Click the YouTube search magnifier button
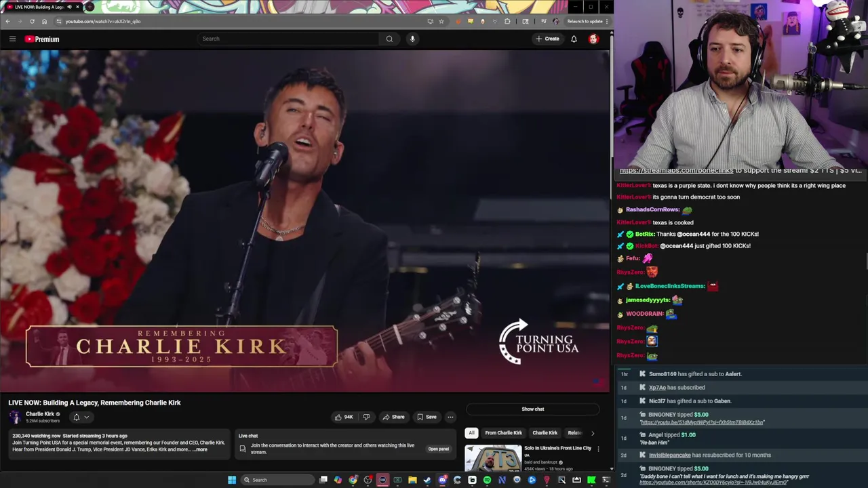868x488 pixels. (389, 39)
